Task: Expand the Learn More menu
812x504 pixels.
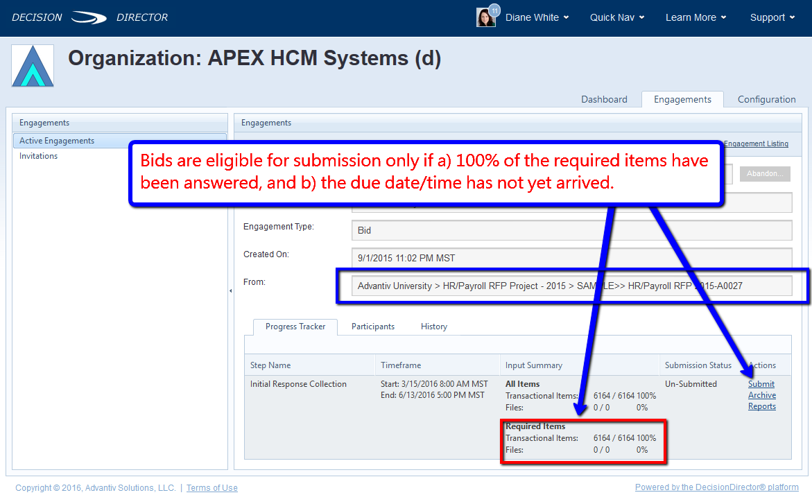Action: click(x=696, y=17)
